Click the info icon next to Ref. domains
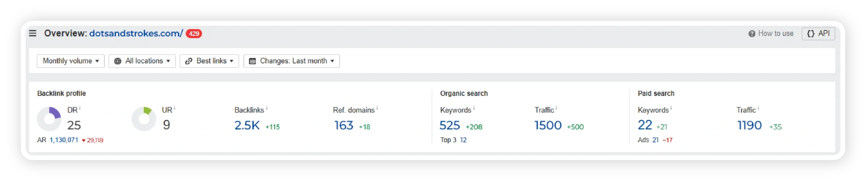The height and width of the screenshot is (183, 868). pos(377,108)
